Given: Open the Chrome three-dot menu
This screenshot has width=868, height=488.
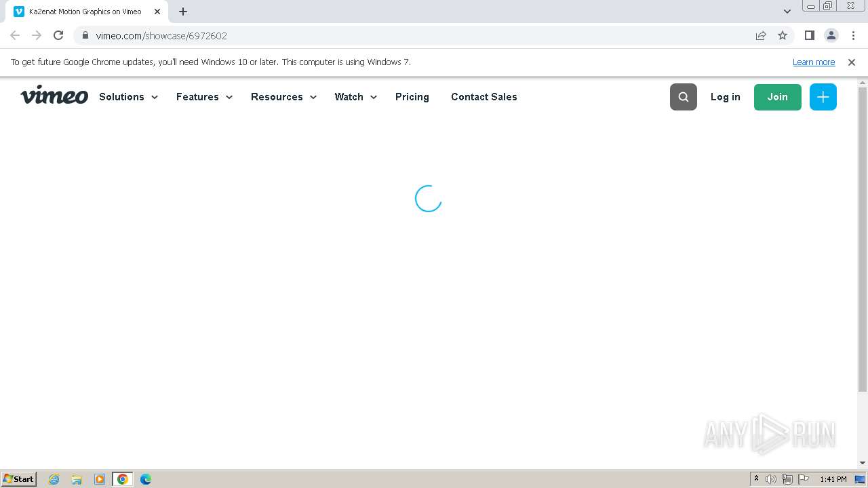Looking at the screenshot, I should pos(853,35).
